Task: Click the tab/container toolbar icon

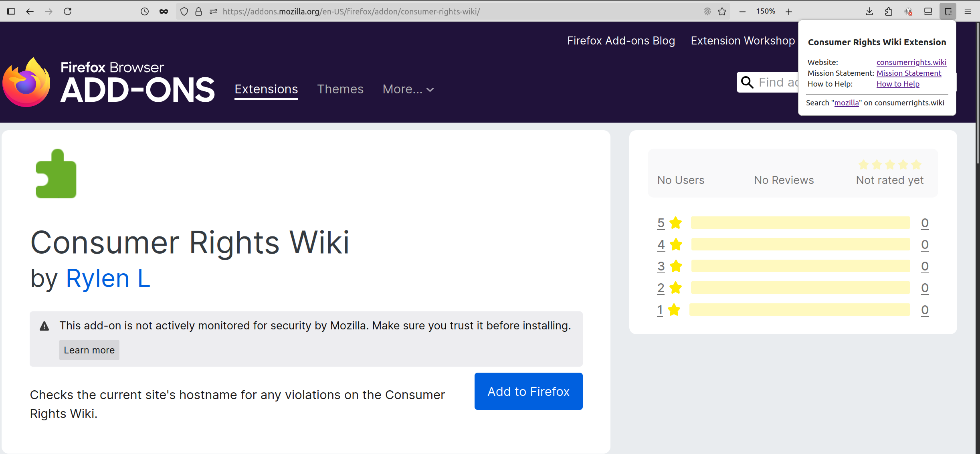Action: (x=928, y=11)
